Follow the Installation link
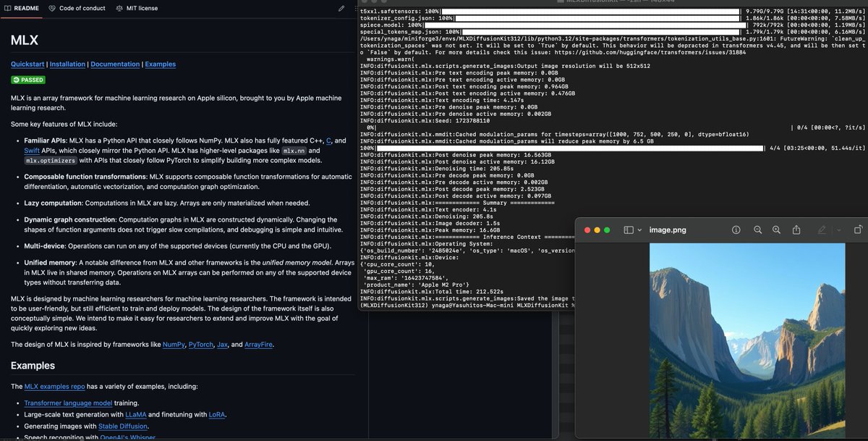The height and width of the screenshot is (441, 868). pos(67,64)
